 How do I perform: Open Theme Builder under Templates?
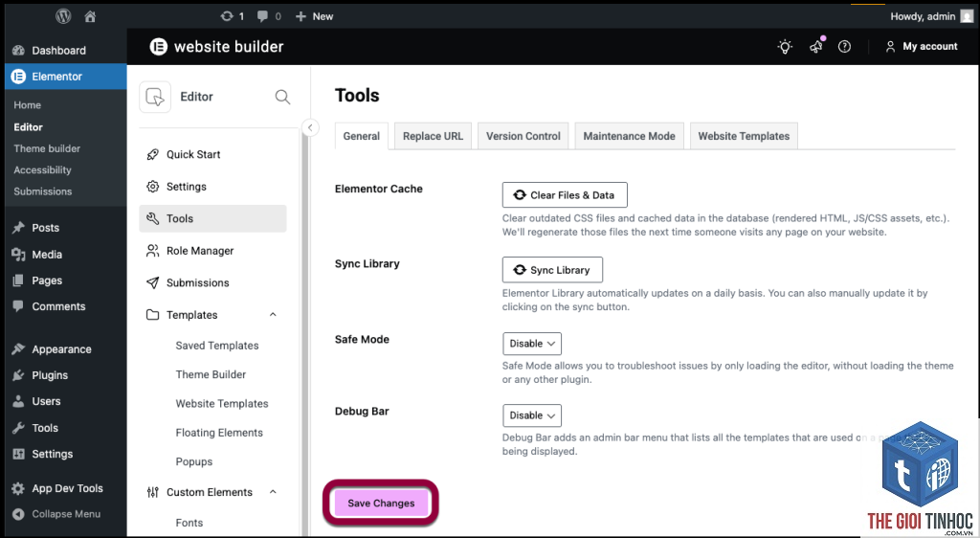point(211,374)
